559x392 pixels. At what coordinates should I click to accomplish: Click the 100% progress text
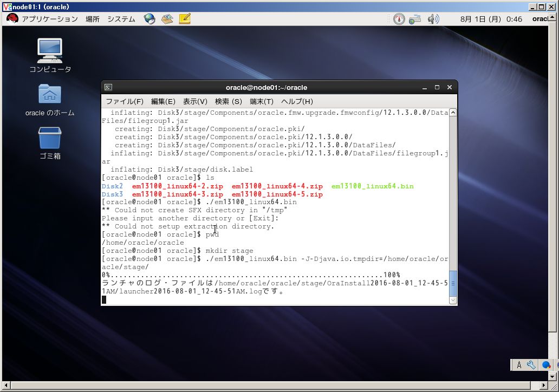point(392,275)
